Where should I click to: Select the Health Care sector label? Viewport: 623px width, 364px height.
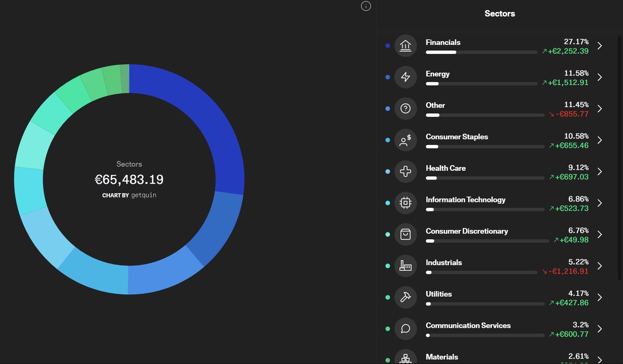click(x=445, y=168)
